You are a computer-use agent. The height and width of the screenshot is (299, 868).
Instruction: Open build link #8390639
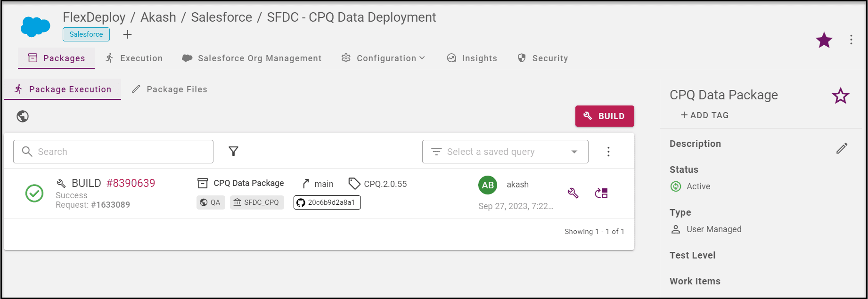[x=131, y=183]
